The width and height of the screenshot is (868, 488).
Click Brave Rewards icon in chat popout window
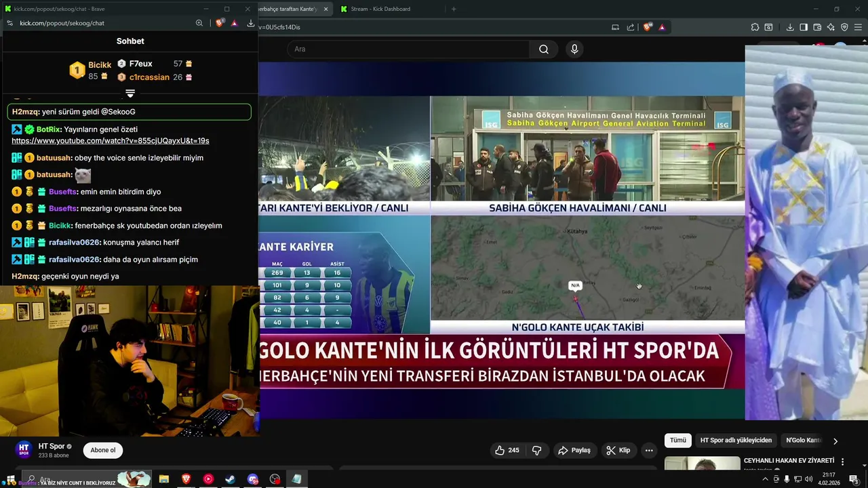pyautogui.click(x=234, y=23)
